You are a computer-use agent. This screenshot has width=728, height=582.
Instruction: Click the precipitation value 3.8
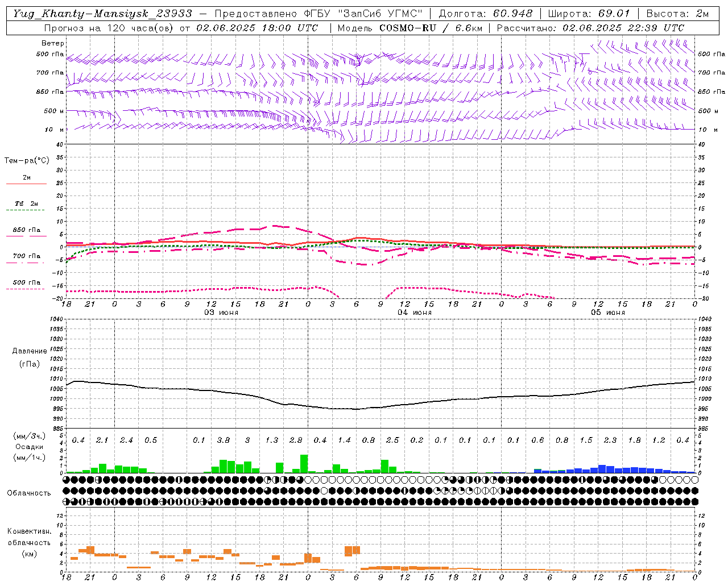point(224,440)
